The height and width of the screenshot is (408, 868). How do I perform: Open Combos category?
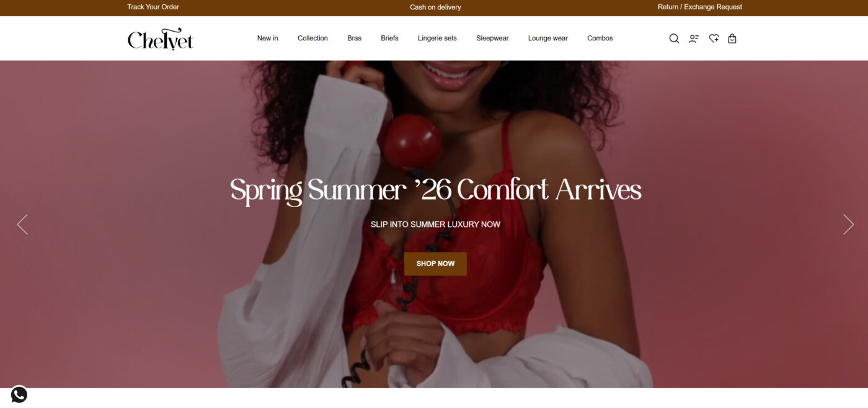(600, 38)
